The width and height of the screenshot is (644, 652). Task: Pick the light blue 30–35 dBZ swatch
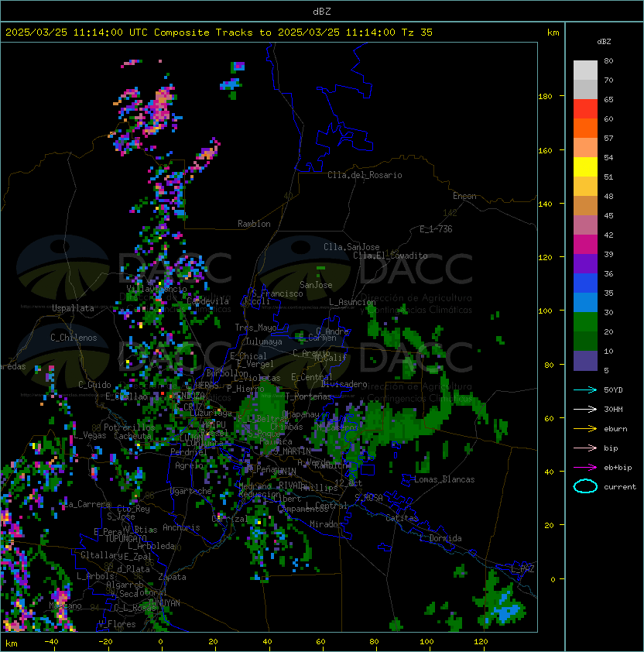585,302
